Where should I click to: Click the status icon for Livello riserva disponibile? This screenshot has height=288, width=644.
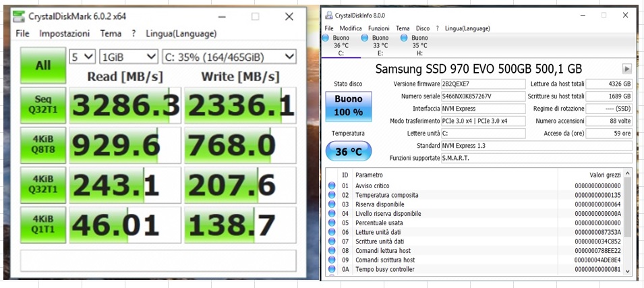pyautogui.click(x=332, y=214)
